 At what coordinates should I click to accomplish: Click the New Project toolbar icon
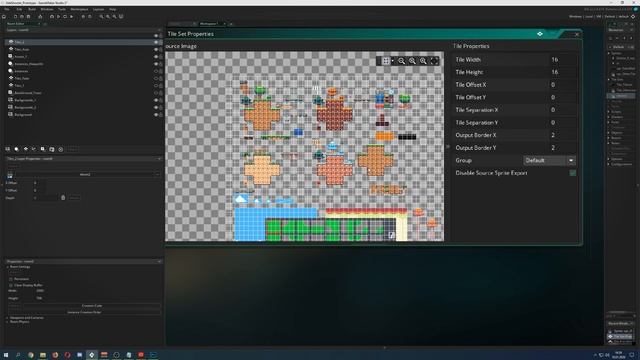tap(16, 17)
